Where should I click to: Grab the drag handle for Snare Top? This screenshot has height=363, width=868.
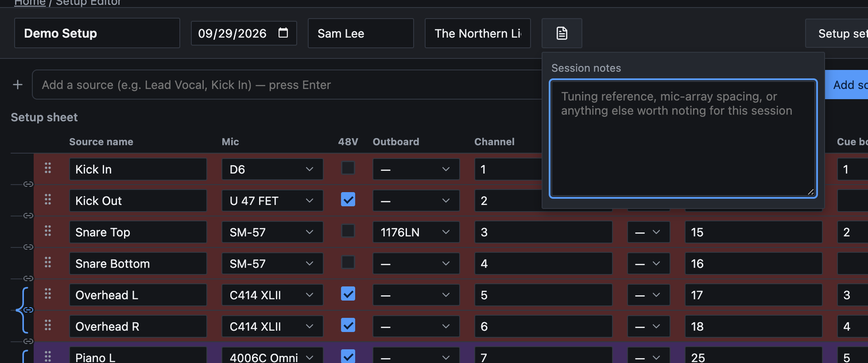click(x=48, y=231)
